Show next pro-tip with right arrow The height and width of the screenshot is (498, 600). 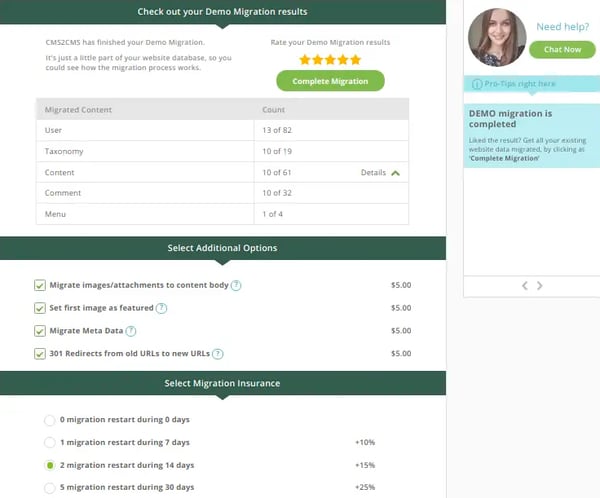click(x=540, y=286)
